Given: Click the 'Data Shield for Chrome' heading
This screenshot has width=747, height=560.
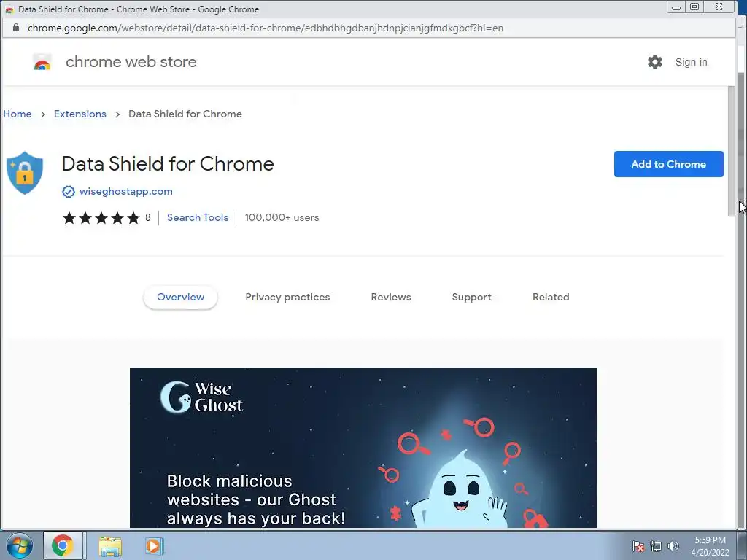Looking at the screenshot, I should (x=168, y=164).
